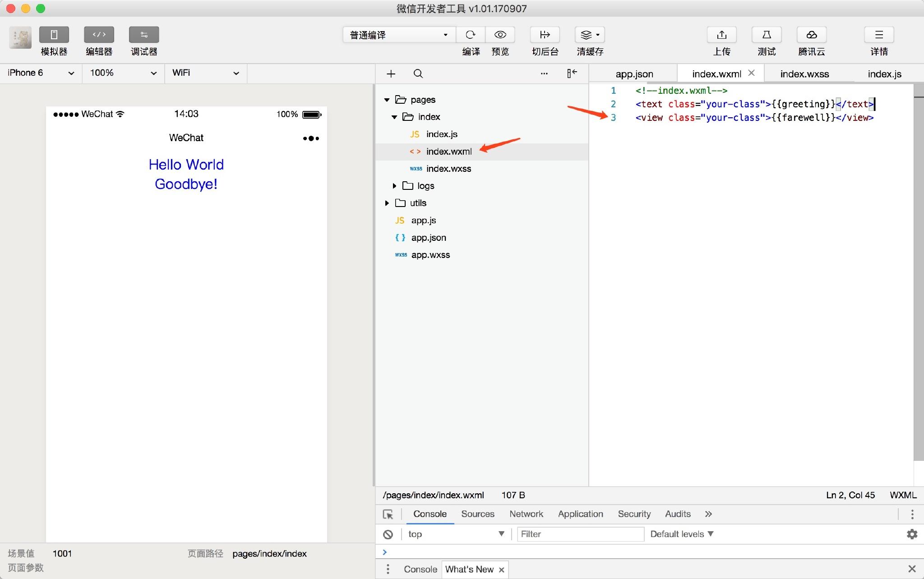Click the test (测试) flask icon
Screen dimensions: 924x579
coord(767,35)
